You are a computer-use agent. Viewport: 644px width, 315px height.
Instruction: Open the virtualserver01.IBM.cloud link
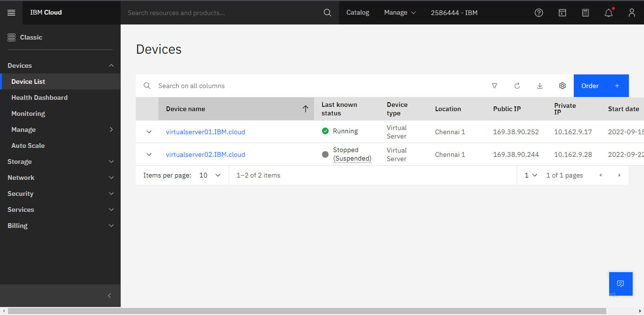(206, 132)
